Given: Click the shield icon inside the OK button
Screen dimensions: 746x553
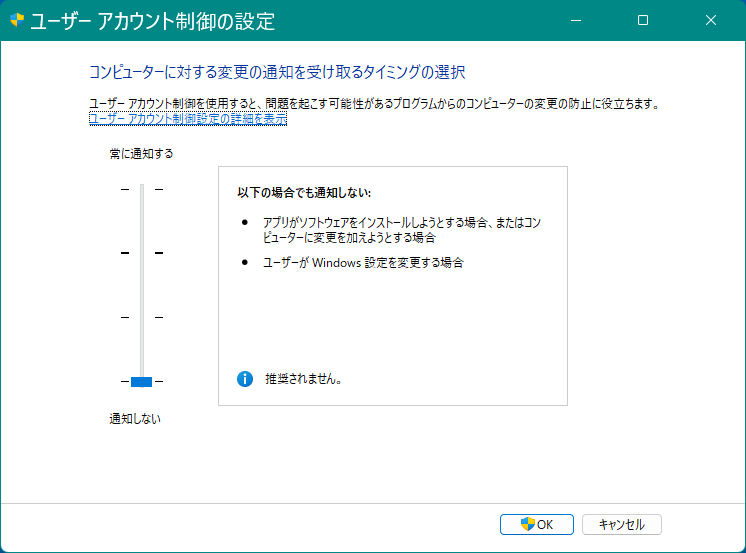Looking at the screenshot, I should coord(528,524).
